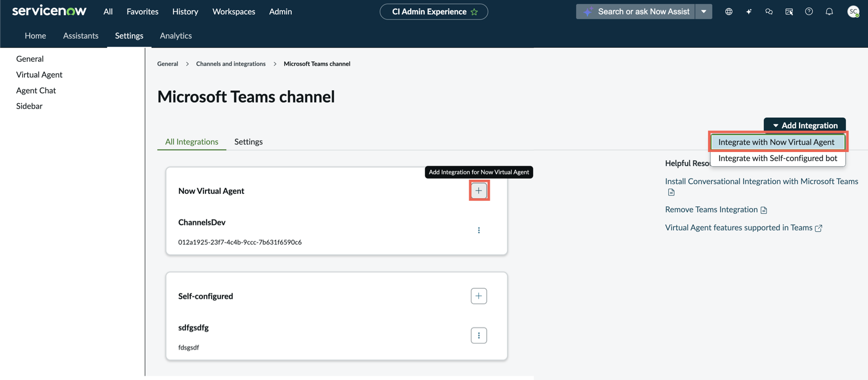Expand the search dropdown arrow

click(704, 11)
